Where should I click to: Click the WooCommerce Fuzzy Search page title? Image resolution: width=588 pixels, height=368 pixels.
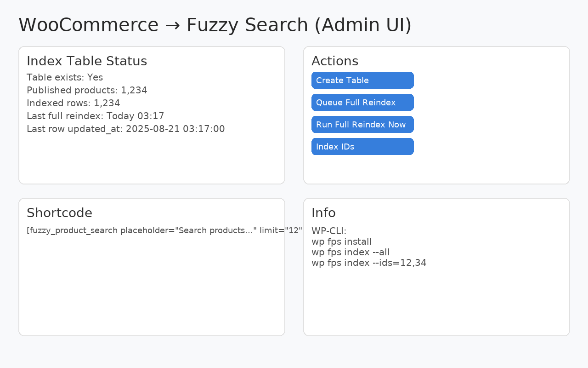coord(215,25)
